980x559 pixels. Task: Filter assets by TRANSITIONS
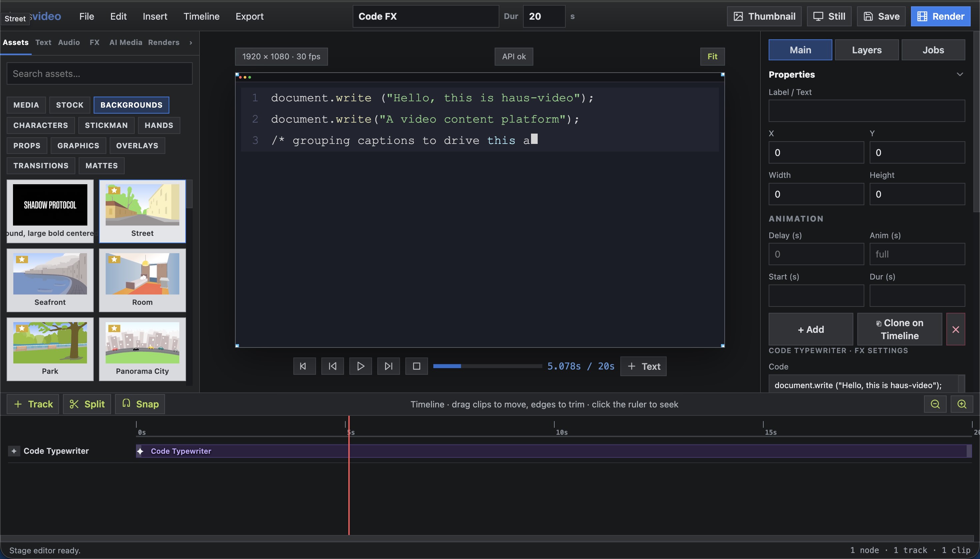(x=41, y=166)
